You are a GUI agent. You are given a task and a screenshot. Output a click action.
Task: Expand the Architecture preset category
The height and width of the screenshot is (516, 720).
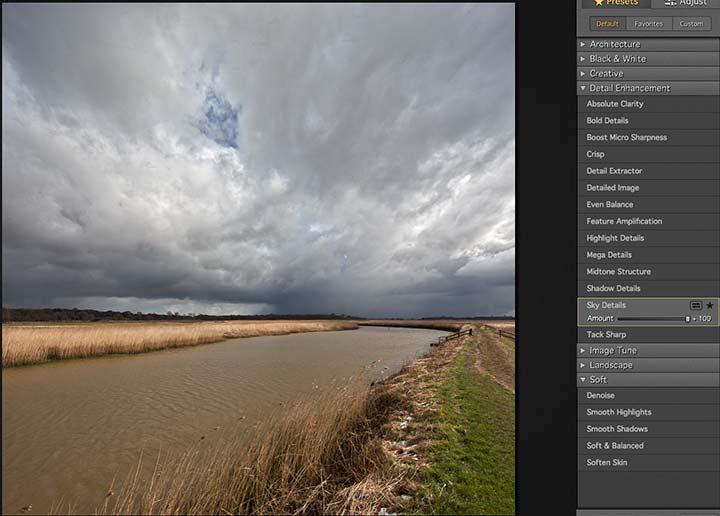(648, 44)
